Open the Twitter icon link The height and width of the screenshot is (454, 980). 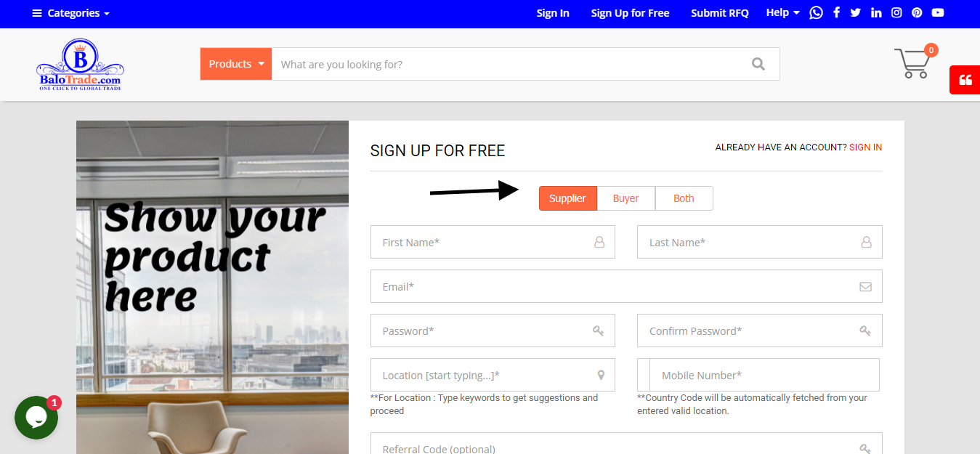(x=856, y=13)
